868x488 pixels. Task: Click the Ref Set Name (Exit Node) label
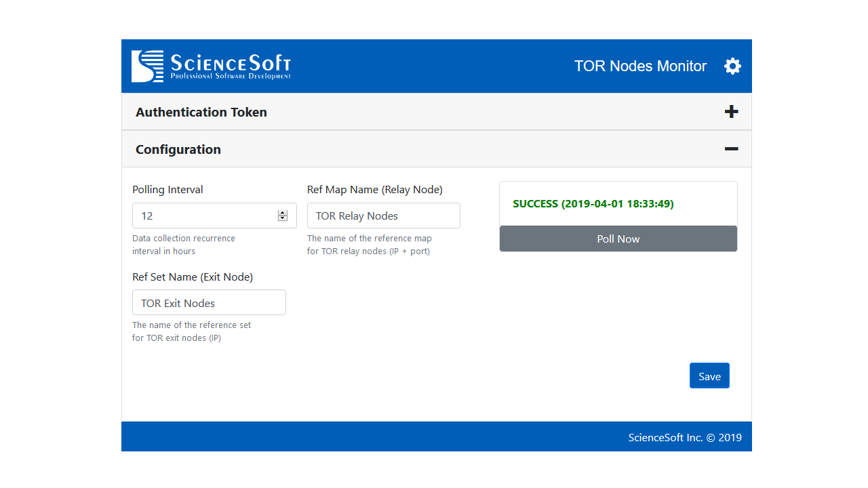pos(193,277)
